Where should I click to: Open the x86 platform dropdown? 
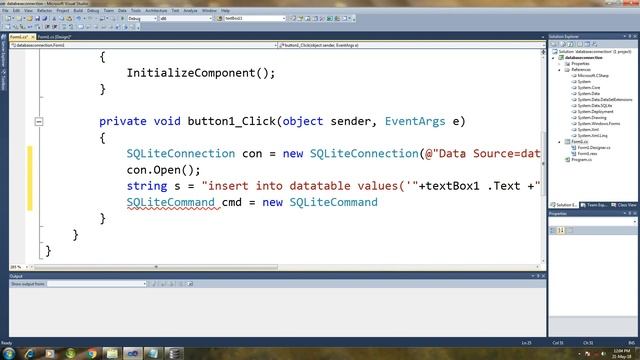[186, 18]
